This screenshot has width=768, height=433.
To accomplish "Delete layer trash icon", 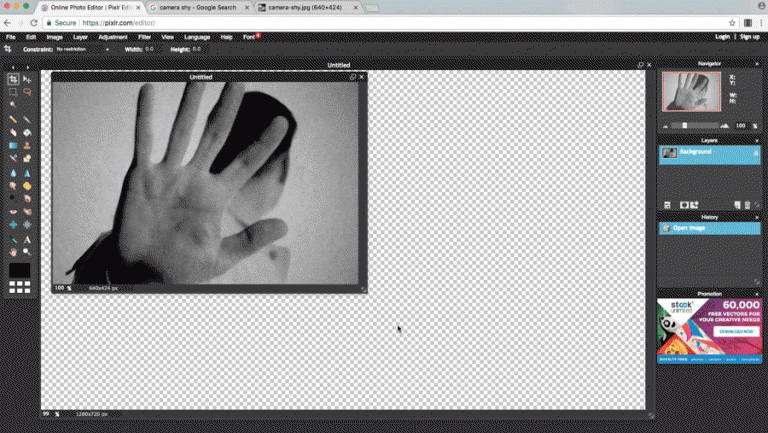I will click(x=747, y=205).
